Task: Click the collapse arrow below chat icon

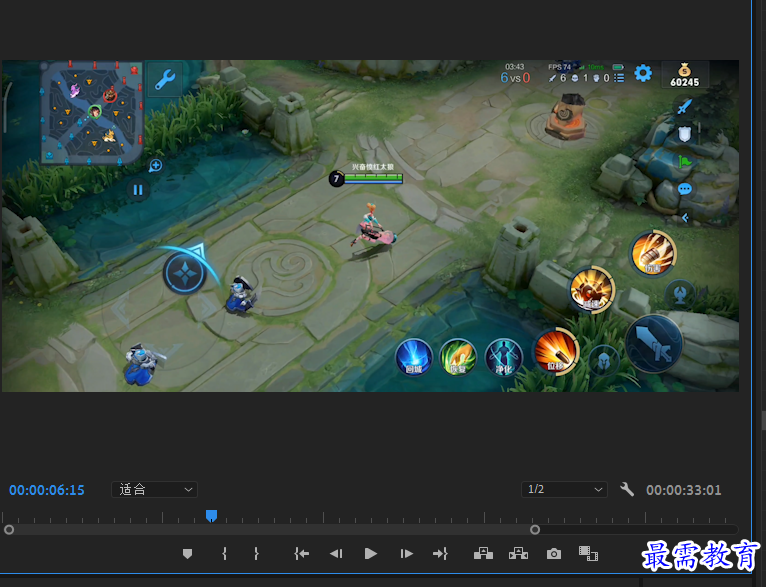Action: coord(685,218)
